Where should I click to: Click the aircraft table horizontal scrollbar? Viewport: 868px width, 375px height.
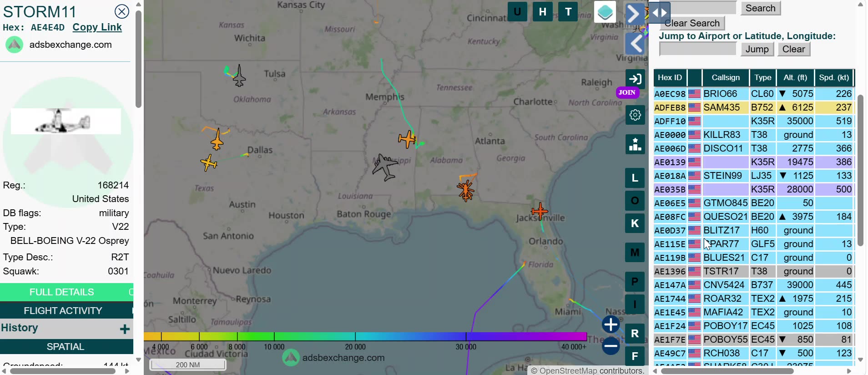coord(727,371)
